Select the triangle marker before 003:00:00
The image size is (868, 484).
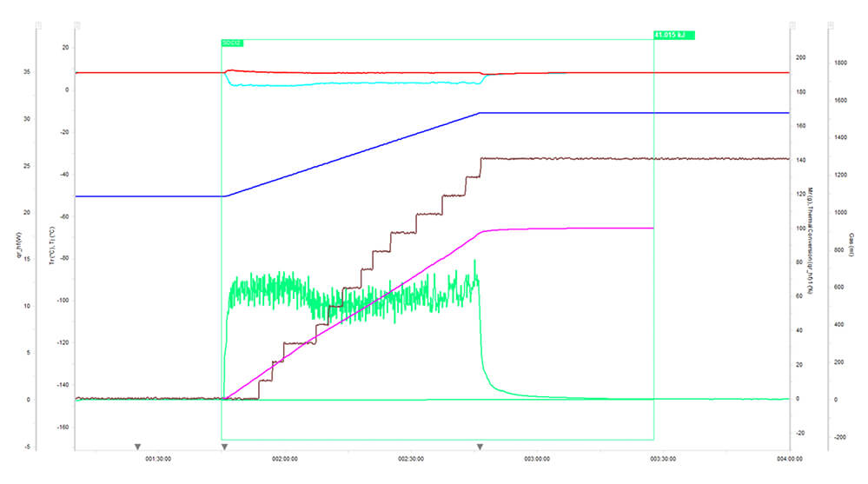[x=480, y=447]
